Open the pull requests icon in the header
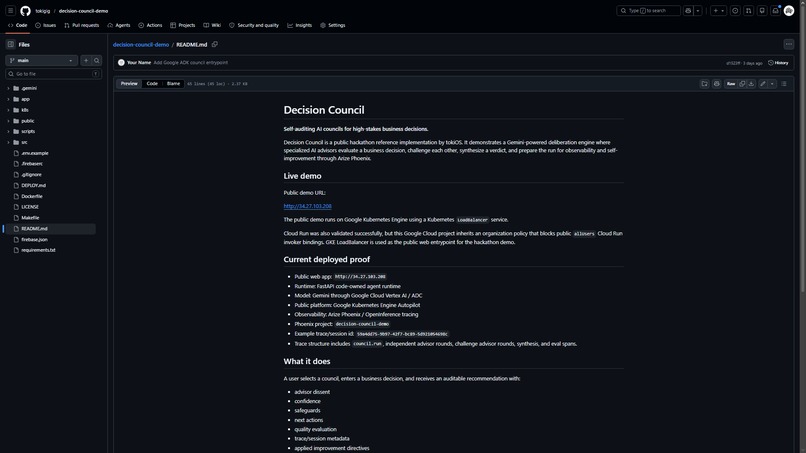The width and height of the screenshot is (806, 453). coord(748,10)
